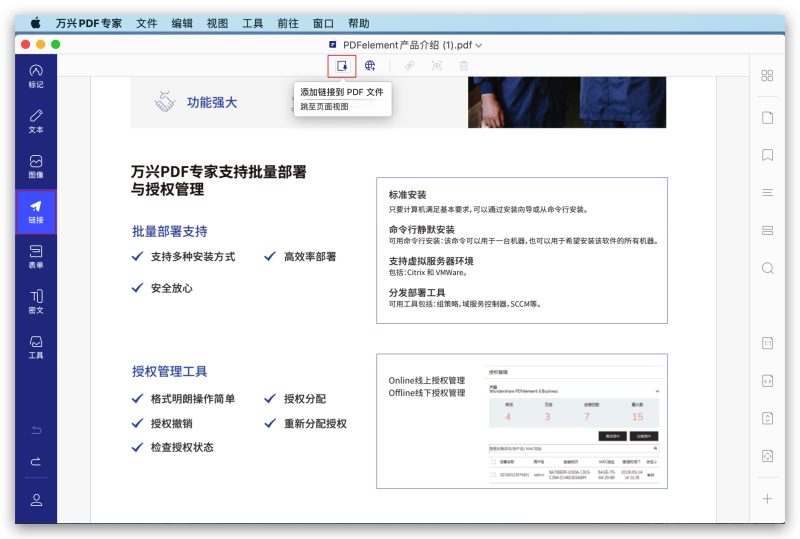
Task: Open the stacked rows panel icon
Action: pos(767,230)
